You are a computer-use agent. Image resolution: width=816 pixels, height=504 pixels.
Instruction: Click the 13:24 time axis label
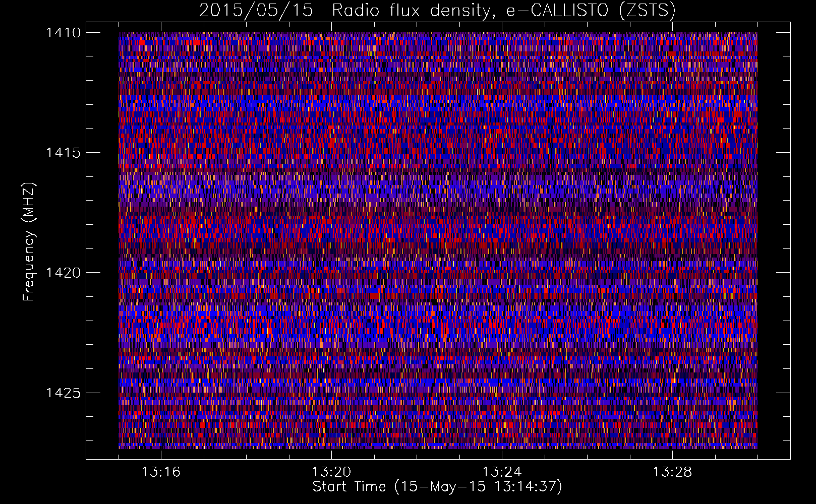click(502, 472)
